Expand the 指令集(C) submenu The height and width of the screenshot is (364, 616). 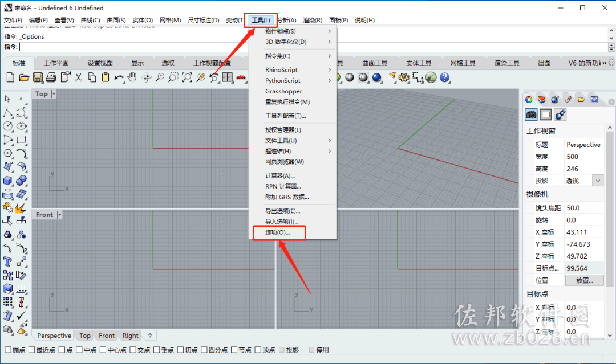click(293, 56)
